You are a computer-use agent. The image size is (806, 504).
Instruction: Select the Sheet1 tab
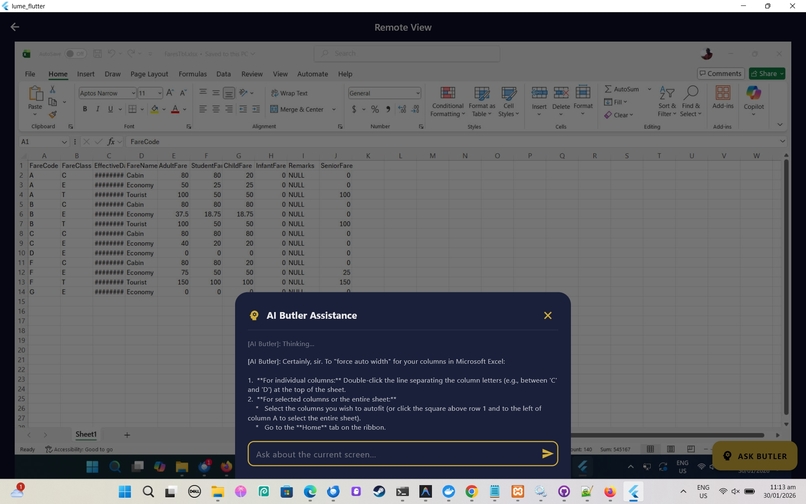[x=86, y=434]
